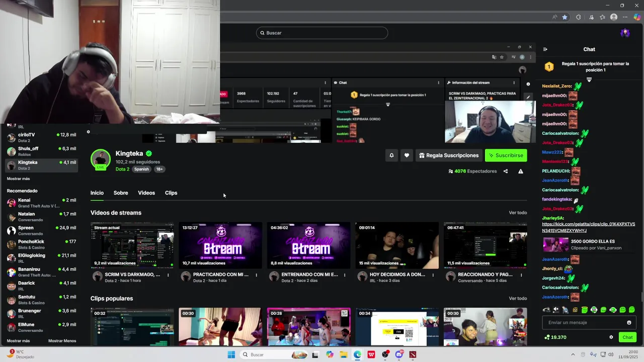Click the Edge read aloud icon
Screen dimensions: 644x362
coord(555,17)
